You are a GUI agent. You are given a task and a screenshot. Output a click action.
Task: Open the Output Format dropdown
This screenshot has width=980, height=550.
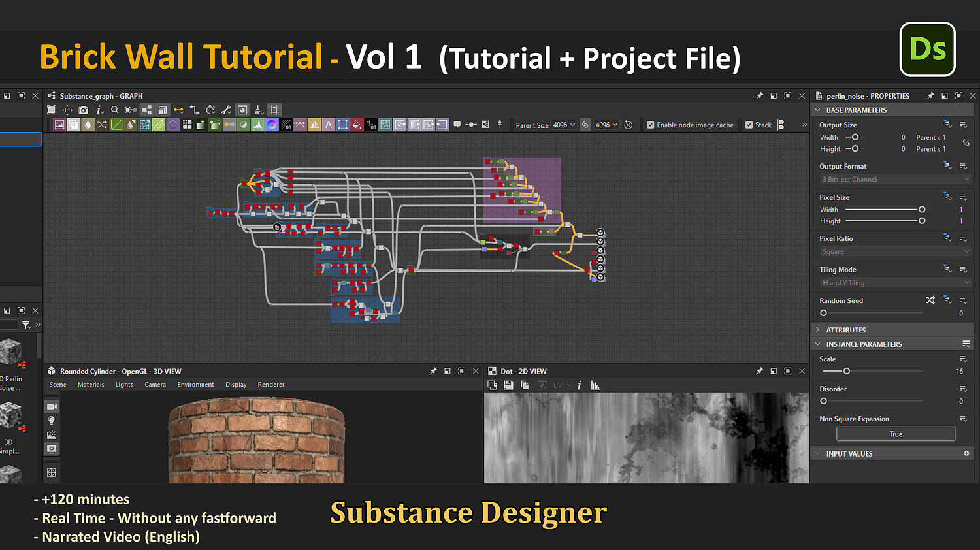coord(896,179)
